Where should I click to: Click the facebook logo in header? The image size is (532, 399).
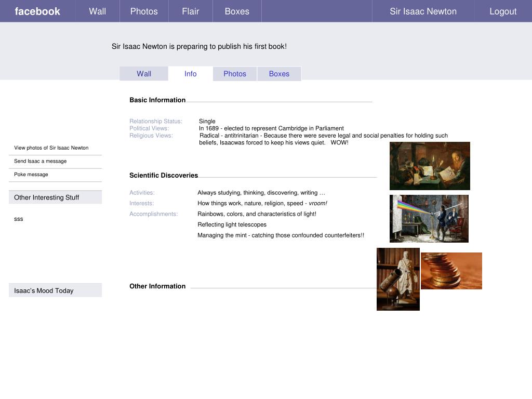coord(37,11)
